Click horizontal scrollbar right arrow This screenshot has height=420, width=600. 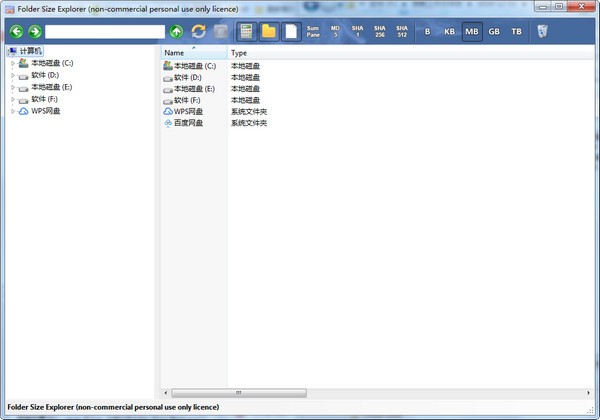click(589, 393)
